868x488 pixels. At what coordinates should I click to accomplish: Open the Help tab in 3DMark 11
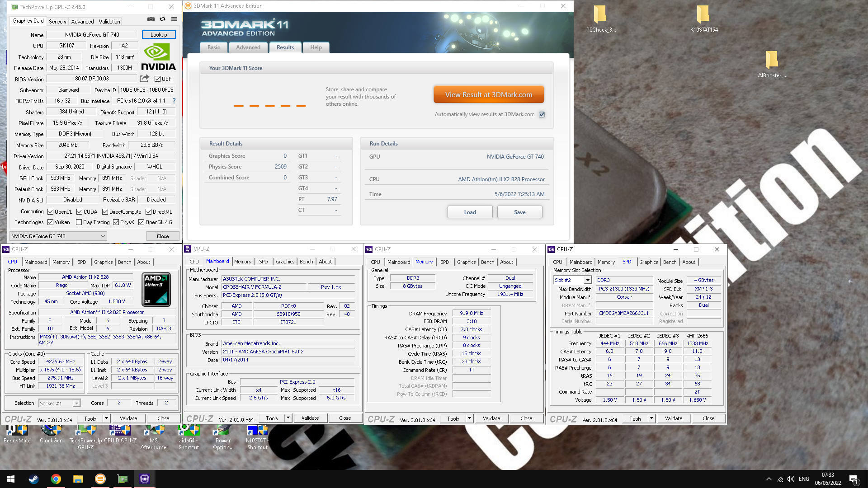coord(316,47)
